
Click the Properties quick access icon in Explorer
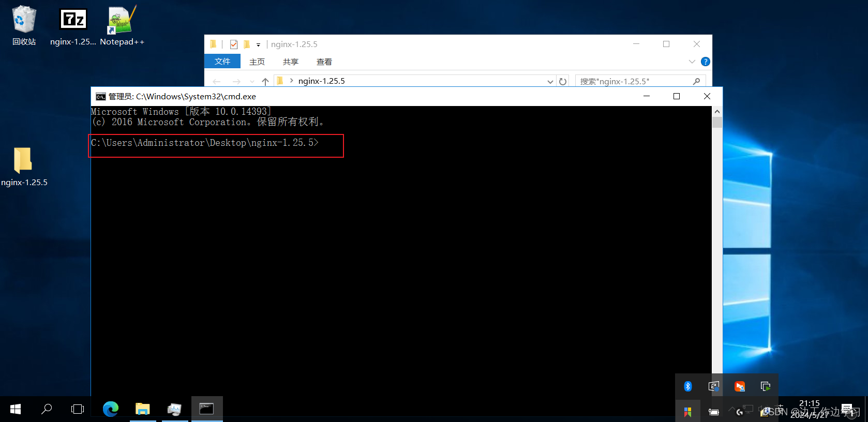pyautogui.click(x=234, y=44)
